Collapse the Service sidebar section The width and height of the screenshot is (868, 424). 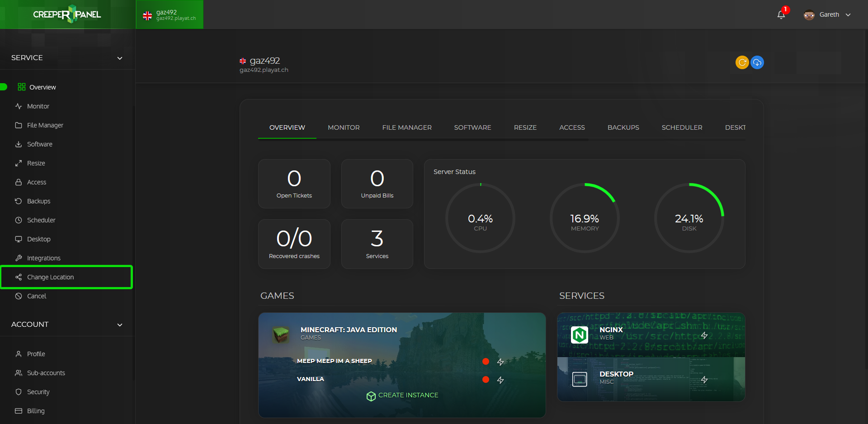(120, 58)
